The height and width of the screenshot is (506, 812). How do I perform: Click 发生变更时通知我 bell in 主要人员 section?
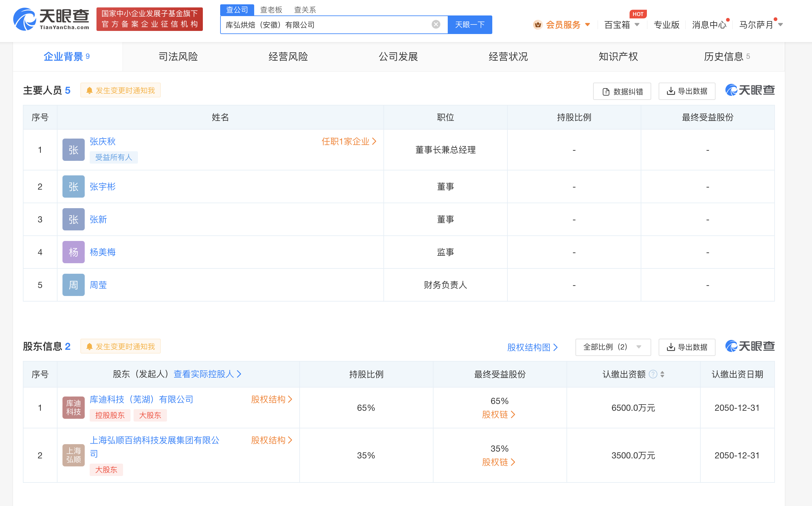click(x=121, y=90)
